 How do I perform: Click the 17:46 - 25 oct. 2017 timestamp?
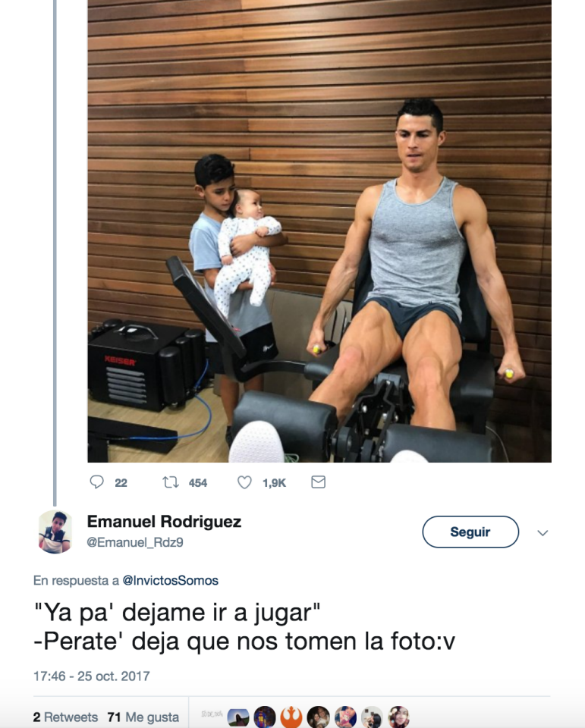point(92,676)
